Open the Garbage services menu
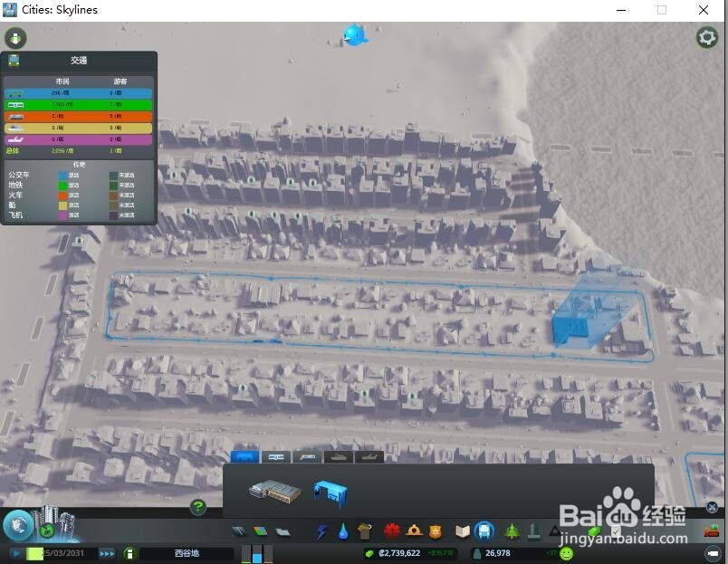The height and width of the screenshot is (564, 728). point(365,531)
